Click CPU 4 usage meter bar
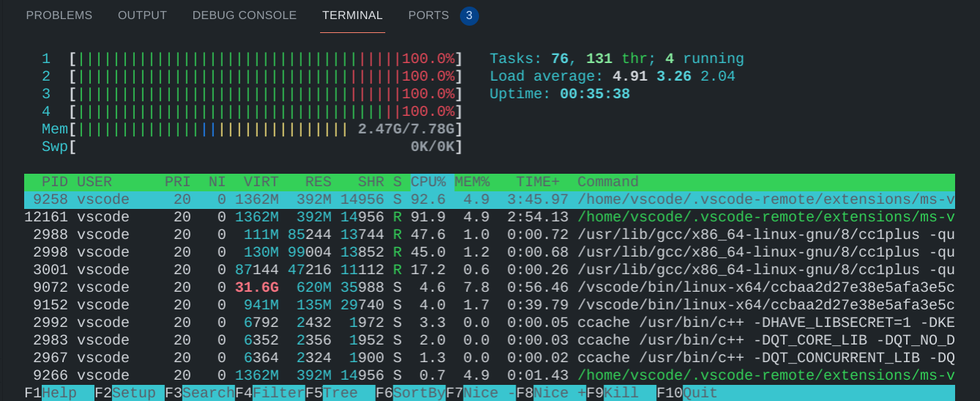 tap(266, 111)
